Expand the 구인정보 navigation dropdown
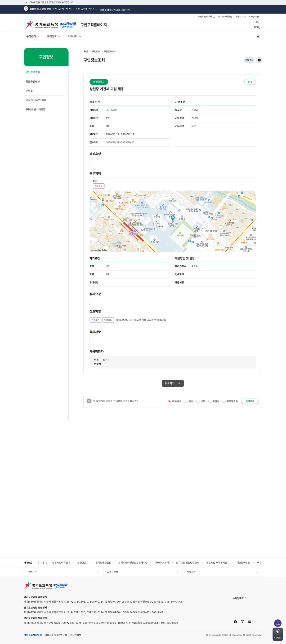This screenshot has width=286, height=644. click(x=53, y=37)
